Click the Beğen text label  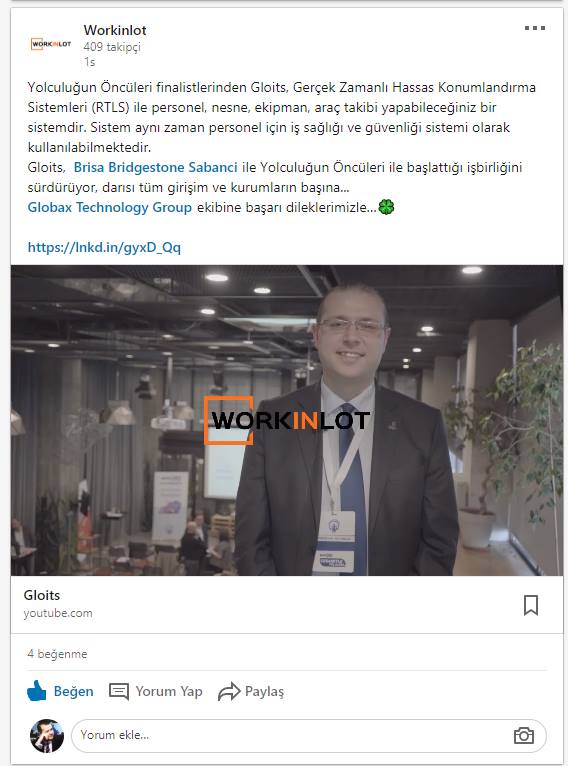click(73, 691)
